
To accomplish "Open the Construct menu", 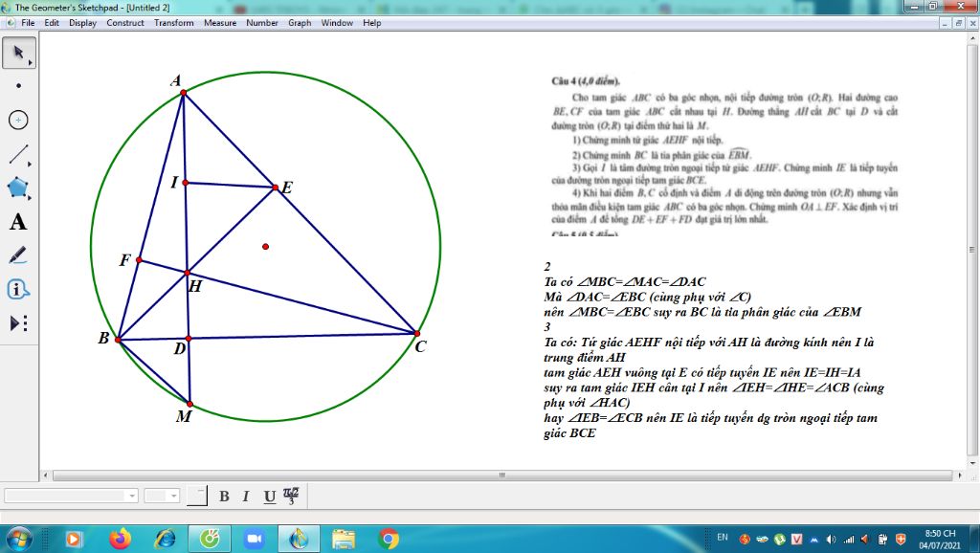I will (x=125, y=23).
